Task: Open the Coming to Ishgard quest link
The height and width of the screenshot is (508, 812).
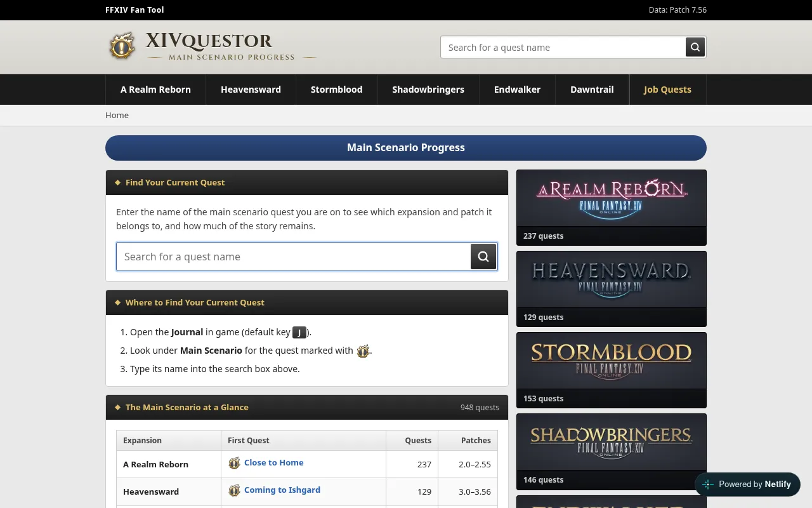Action: 282,490
